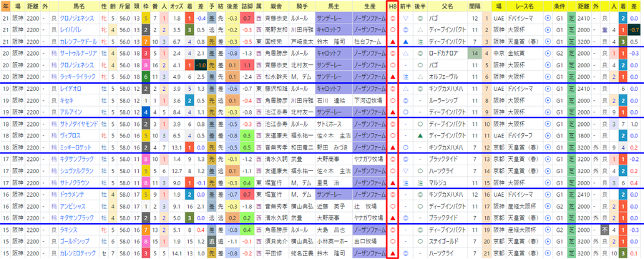Open the play icon in row 3 天皇賞(春)
The image size is (644, 259).
547,41
